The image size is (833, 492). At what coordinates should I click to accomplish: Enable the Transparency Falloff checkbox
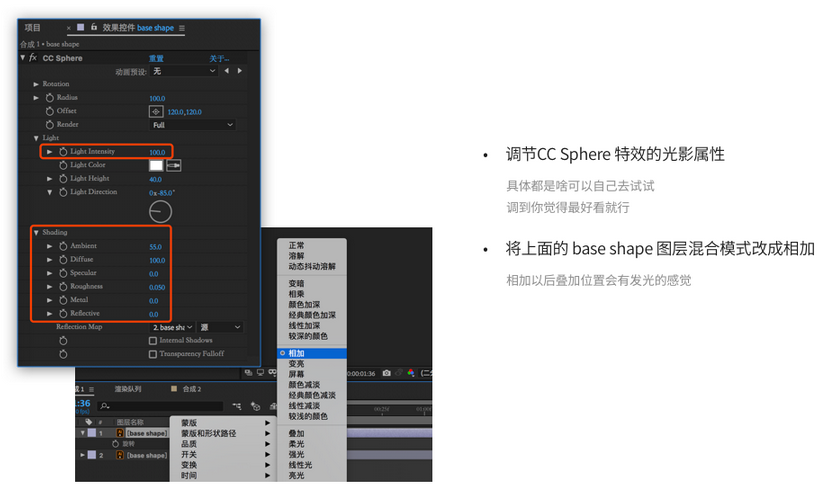click(152, 354)
